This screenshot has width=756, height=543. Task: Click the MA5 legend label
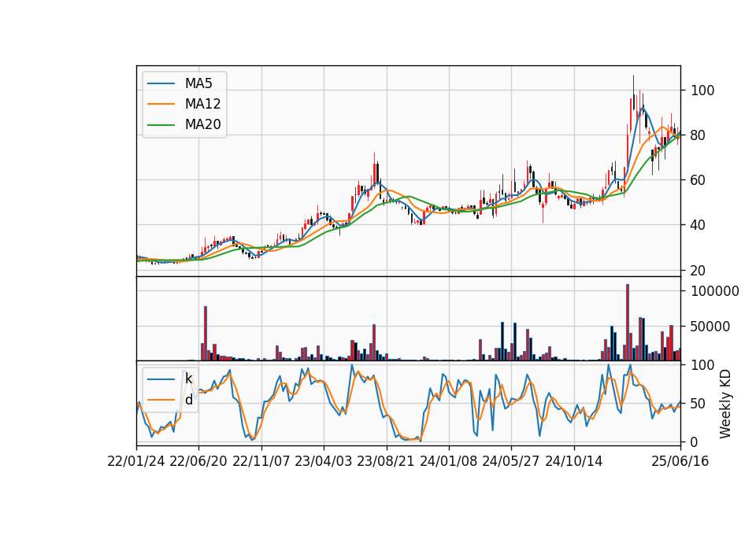[198, 83]
